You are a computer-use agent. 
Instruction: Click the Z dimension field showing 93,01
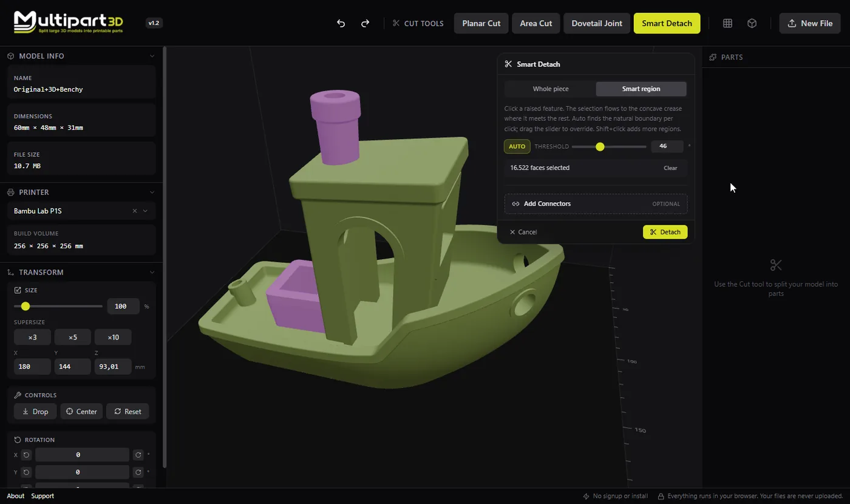click(x=113, y=367)
